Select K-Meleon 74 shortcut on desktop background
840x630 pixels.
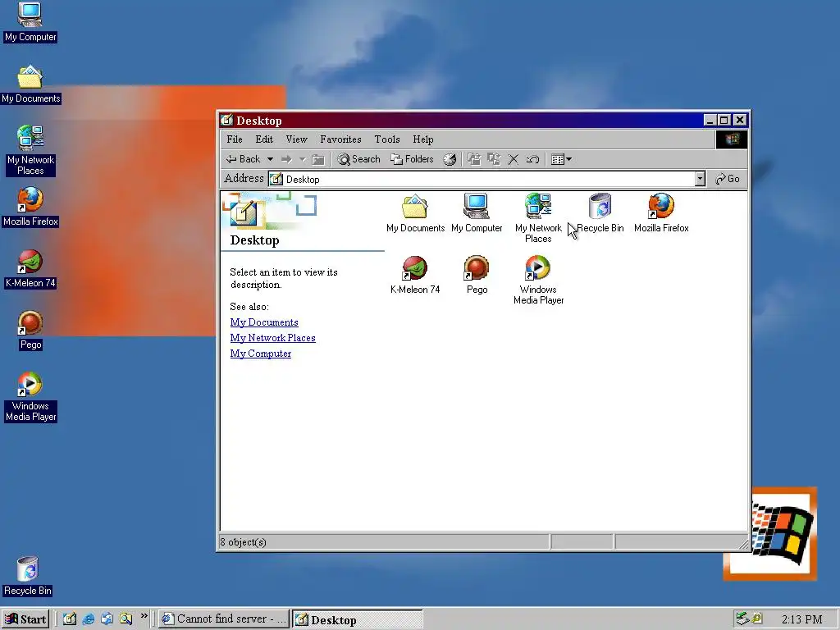point(30,269)
